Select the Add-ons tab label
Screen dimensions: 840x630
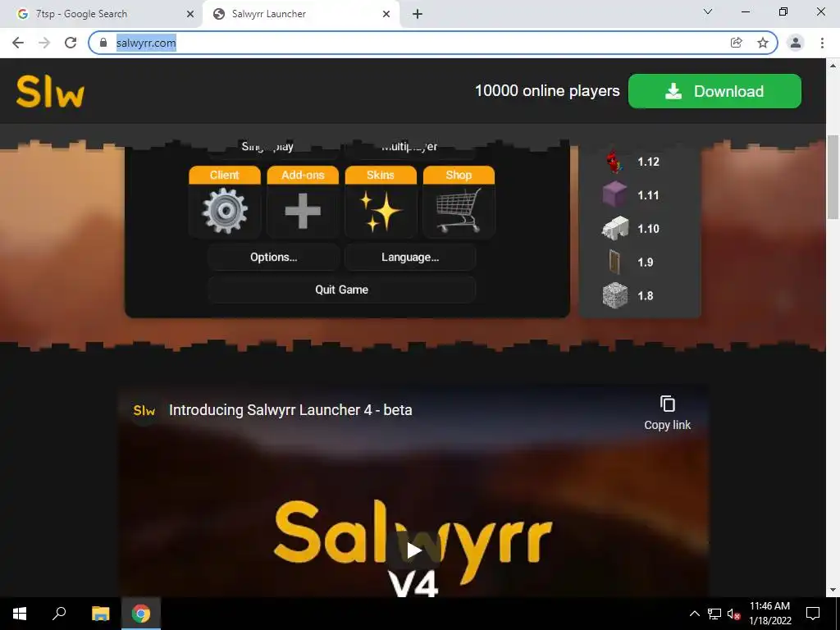coord(303,176)
